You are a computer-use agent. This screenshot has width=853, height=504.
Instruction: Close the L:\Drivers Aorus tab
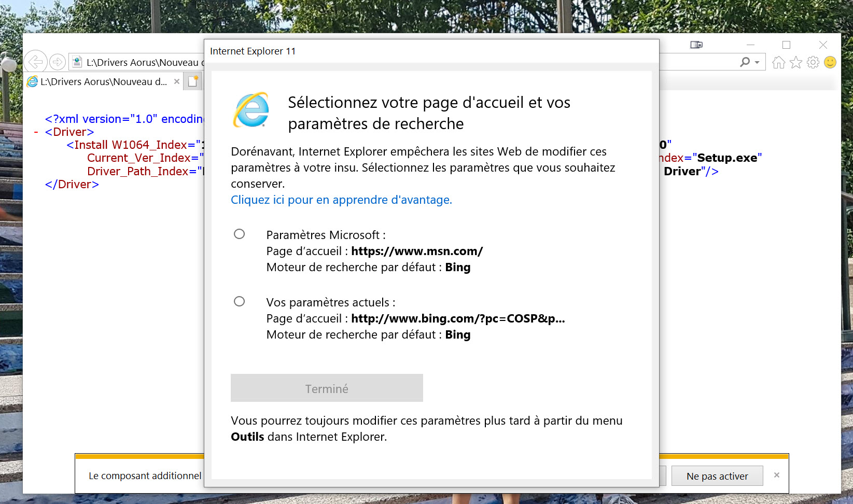[x=177, y=81]
